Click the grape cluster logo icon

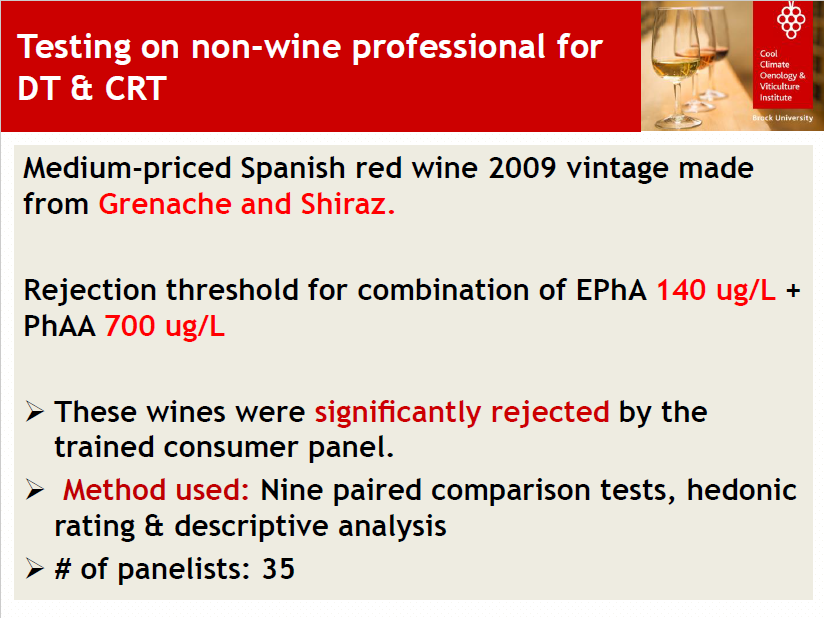pos(791,20)
